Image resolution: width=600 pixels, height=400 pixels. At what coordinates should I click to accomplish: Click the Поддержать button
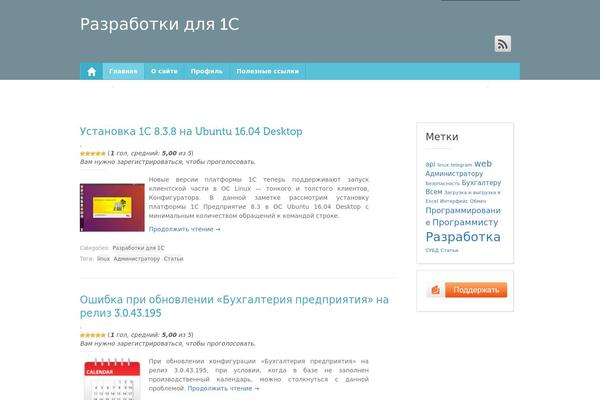(x=476, y=290)
